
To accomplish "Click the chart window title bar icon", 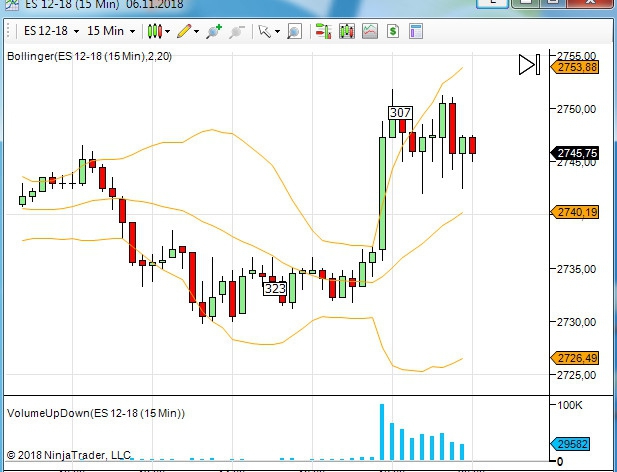I will [x=11, y=5].
